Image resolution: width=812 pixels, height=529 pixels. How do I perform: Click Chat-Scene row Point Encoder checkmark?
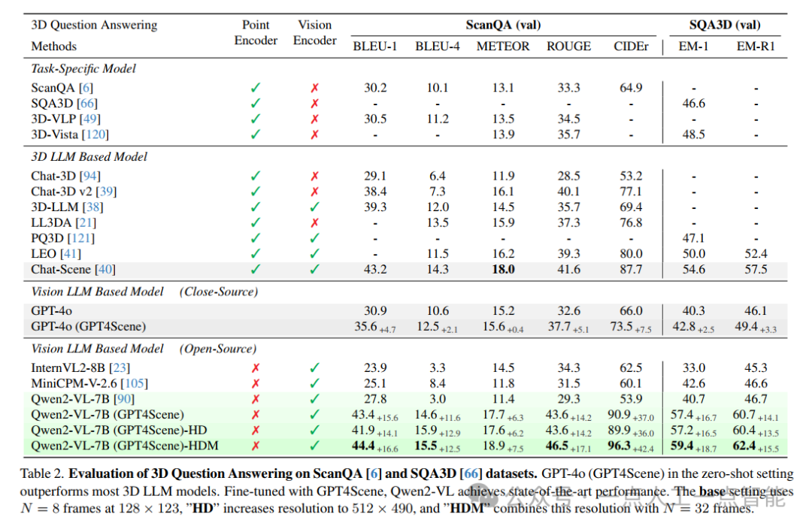(x=256, y=269)
